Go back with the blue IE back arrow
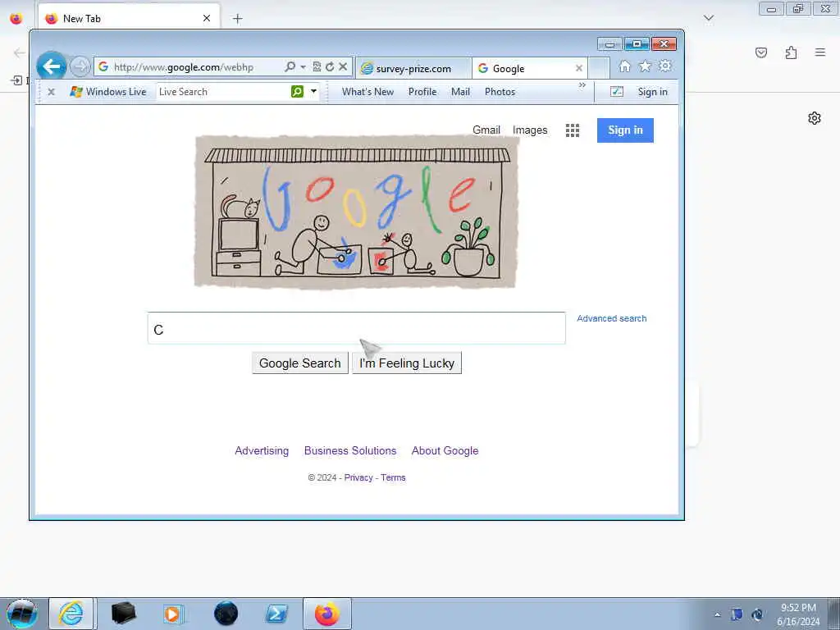The height and width of the screenshot is (630, 840). pos(52,66)
